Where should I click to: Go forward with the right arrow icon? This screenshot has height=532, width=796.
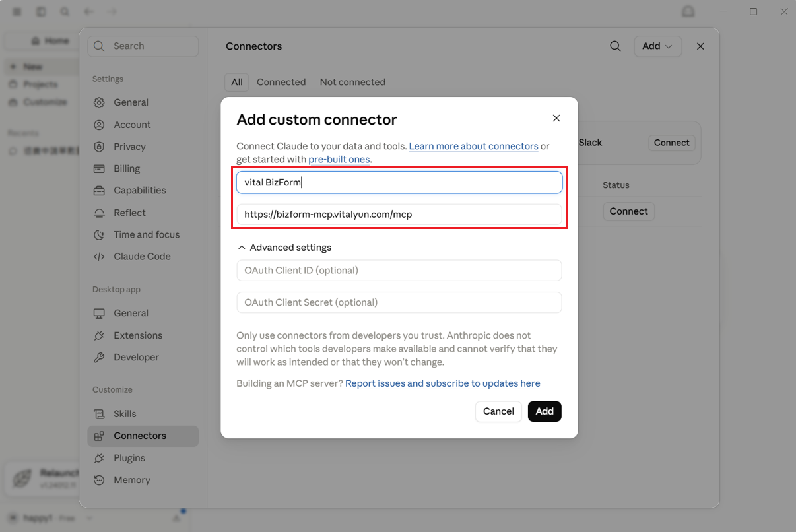[x=112, y=12]
